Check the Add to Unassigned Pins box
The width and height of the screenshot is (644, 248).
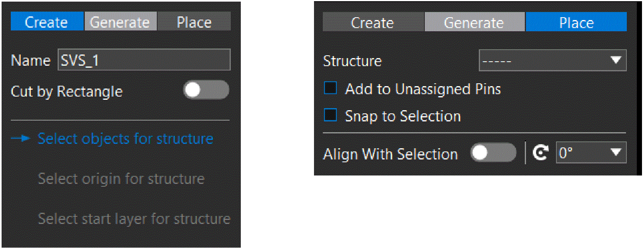[330, 88]
